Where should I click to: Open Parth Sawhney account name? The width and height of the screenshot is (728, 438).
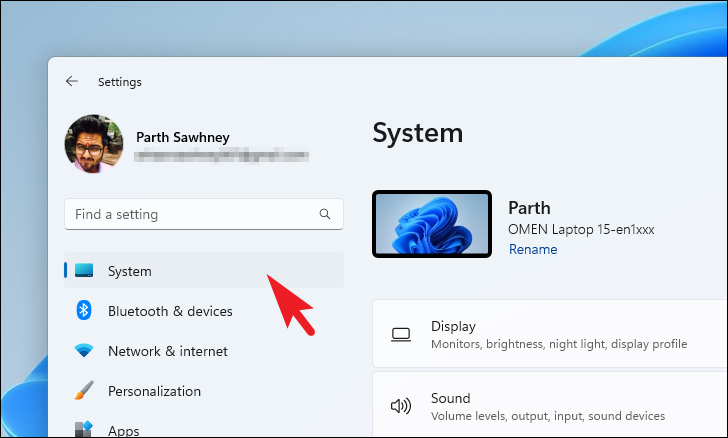[x=182, y=137]
